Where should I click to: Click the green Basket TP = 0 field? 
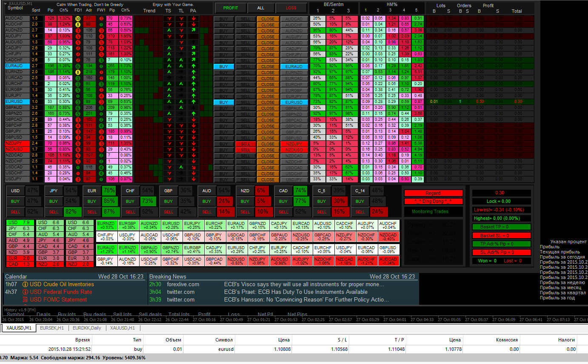pos(502,227)
